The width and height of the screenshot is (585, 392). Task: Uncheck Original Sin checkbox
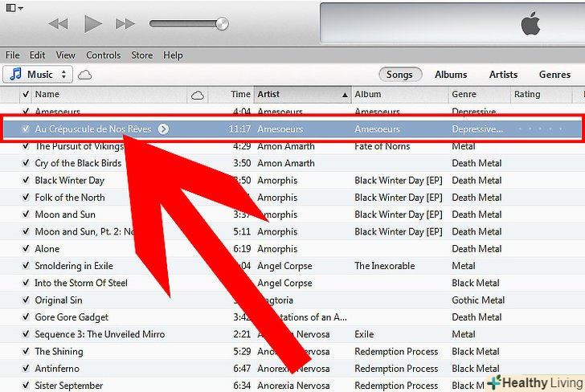tap(26, 300)
